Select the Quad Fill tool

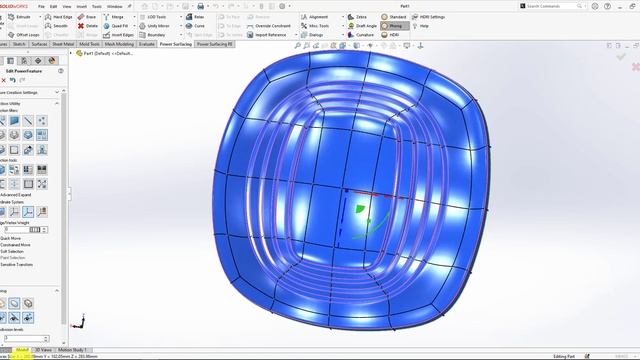click(x=116, y=26)
